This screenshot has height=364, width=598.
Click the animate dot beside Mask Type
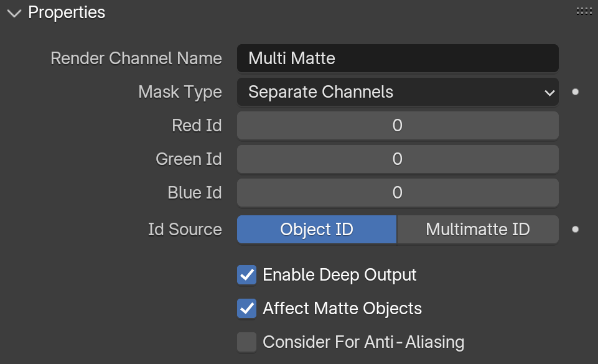[576, 92]
